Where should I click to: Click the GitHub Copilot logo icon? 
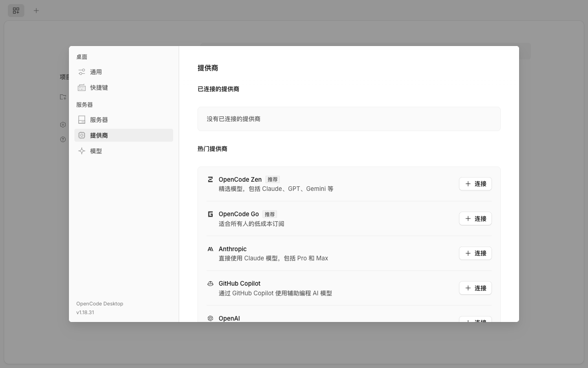click(x=210, y=283)
